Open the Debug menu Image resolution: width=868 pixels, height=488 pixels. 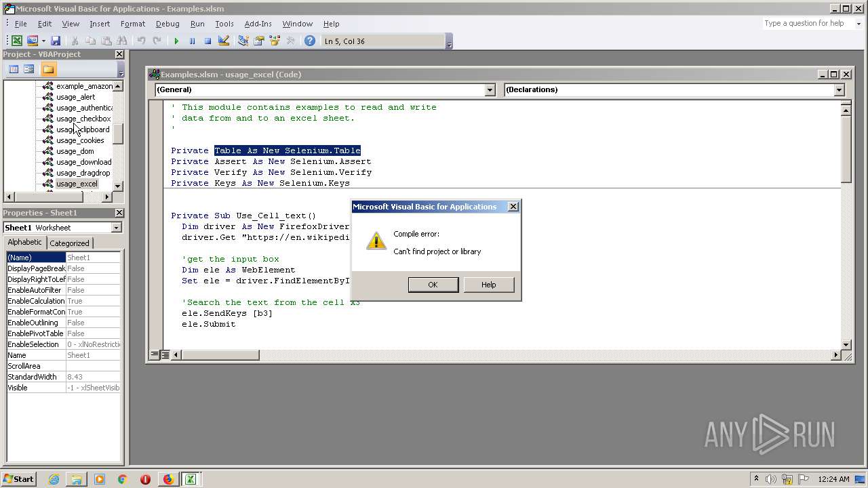tap(167, 24)
